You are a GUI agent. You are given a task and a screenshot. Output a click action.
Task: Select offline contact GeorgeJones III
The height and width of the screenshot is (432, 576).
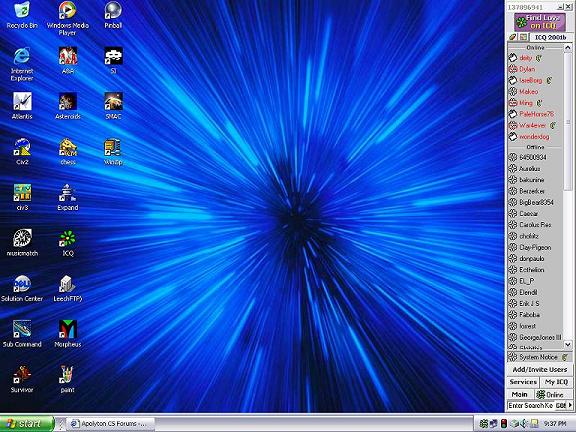pos(535,337)
